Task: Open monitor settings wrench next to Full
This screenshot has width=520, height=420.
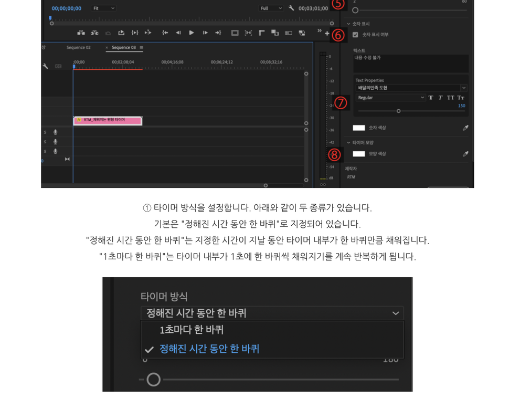Action: (x=291, y=8)
